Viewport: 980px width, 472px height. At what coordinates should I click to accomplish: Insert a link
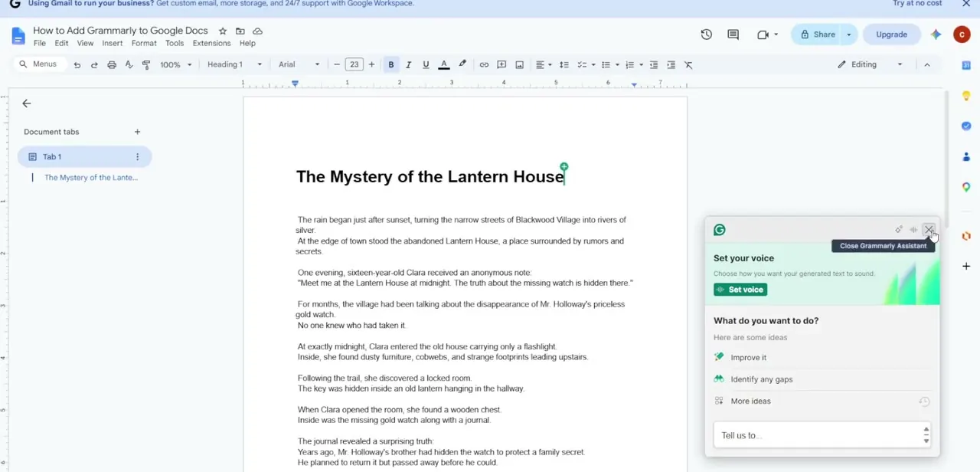coord(484,65)
